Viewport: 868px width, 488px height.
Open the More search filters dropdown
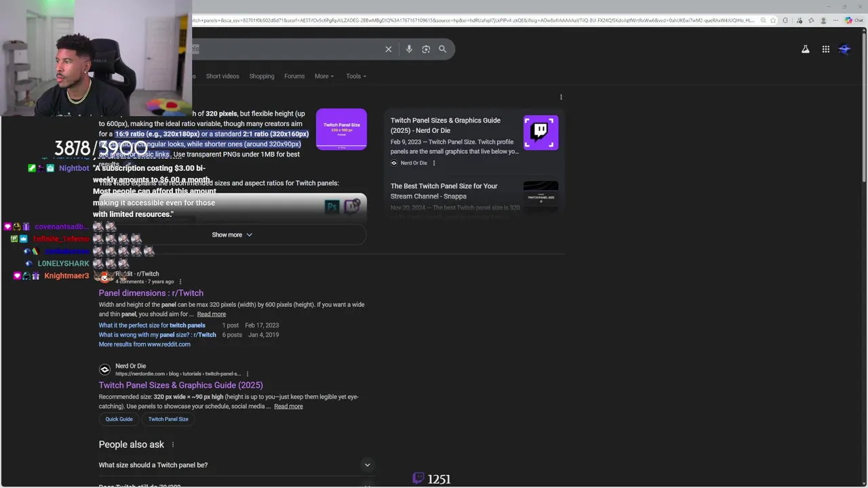(324, 76)
